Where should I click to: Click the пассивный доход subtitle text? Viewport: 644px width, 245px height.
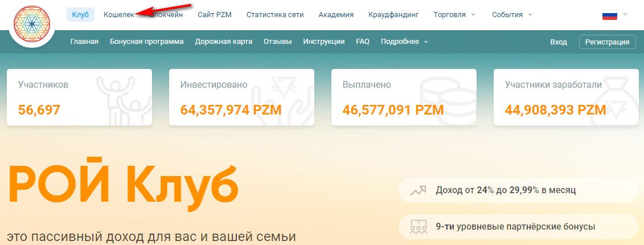(151, 238)
